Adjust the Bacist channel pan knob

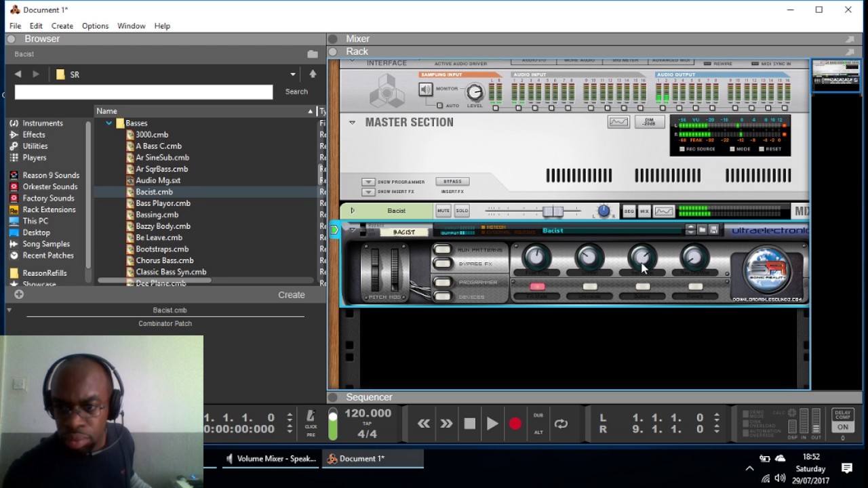604,211
